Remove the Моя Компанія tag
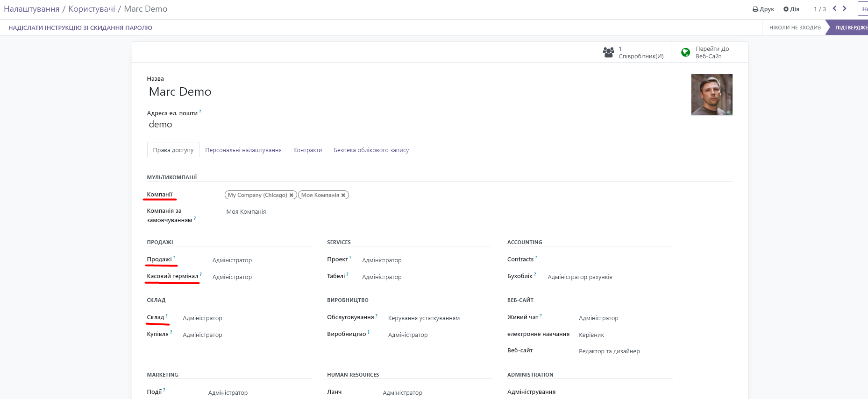The width and height of the screenshot is (868, 399). click(x=343, y=196)
